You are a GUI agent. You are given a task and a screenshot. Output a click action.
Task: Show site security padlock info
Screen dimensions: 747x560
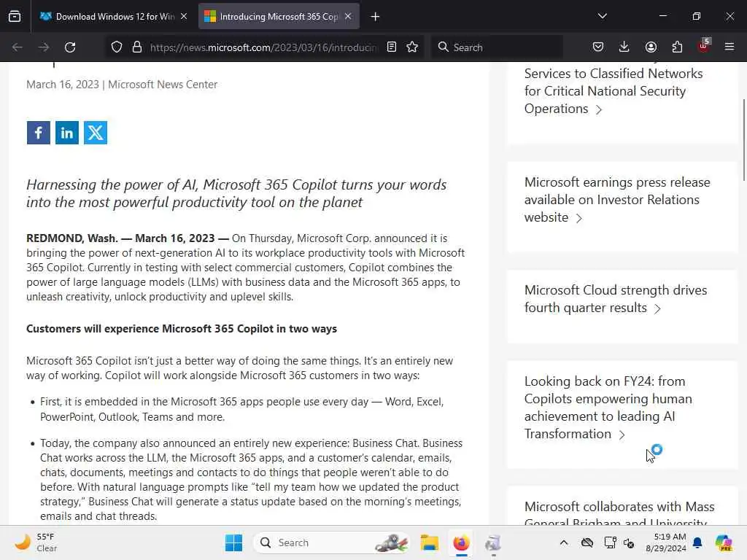[137, 47]
